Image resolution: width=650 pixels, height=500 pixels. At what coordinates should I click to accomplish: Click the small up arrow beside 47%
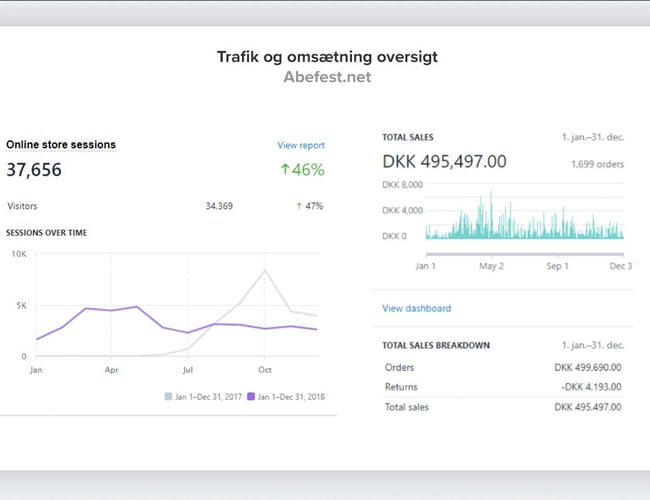pyautogui.click(x=299, y=206)
